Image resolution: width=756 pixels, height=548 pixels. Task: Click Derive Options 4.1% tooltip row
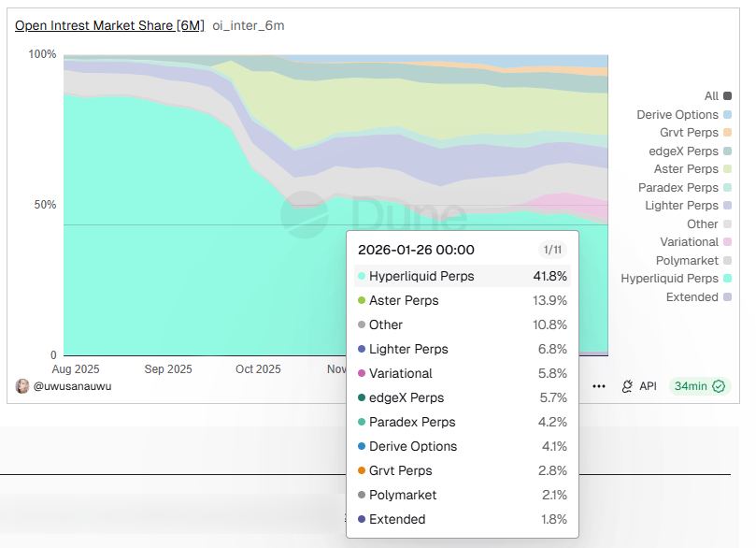pyautogui.click(x=463, y=446)
